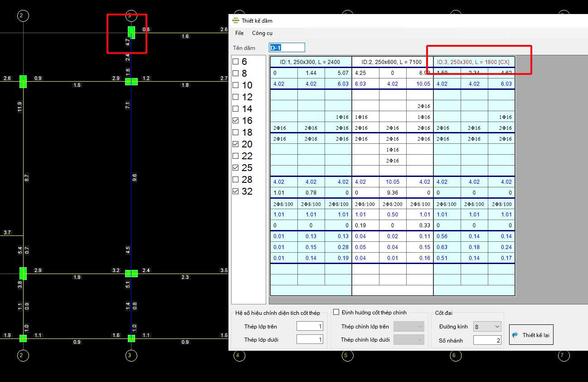Click beam label 9.6 on axis 3
This screenshot has height=382, width=588.
(134, 178)
